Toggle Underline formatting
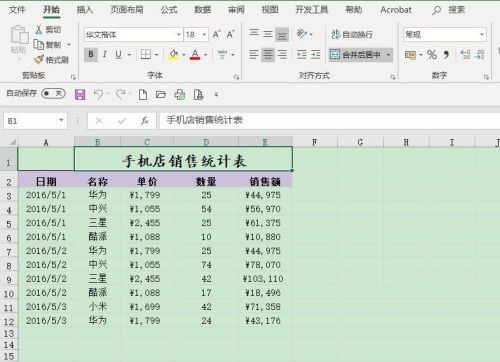The width and height of the screenshot is (500, 362). (118, 54)
